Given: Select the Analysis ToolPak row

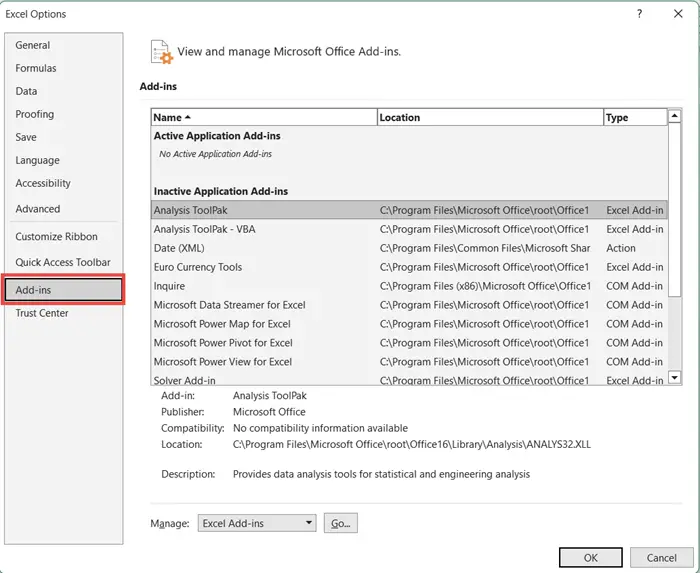Looking at the screenshot, I should click(x=409, y=210).
